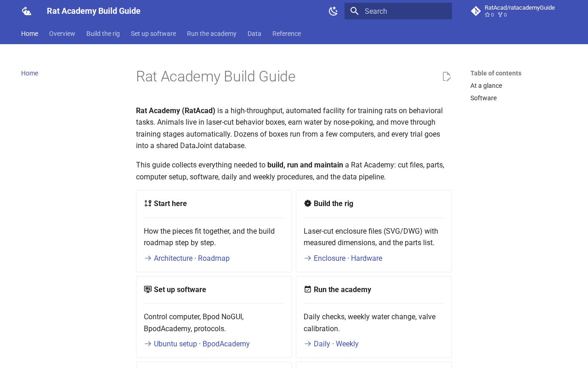Click the Table of contents heading
The height and width of the screenshot is (368, 588).
coord(496,73)
